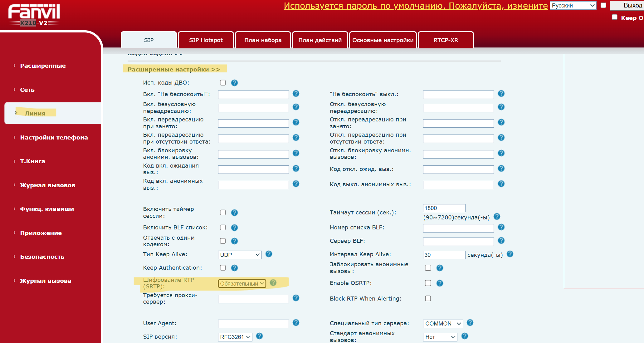Open the COMMON server type dropdown
This screenshot has height=343, width=644.
pyautogui.click(x=443, y=324)
